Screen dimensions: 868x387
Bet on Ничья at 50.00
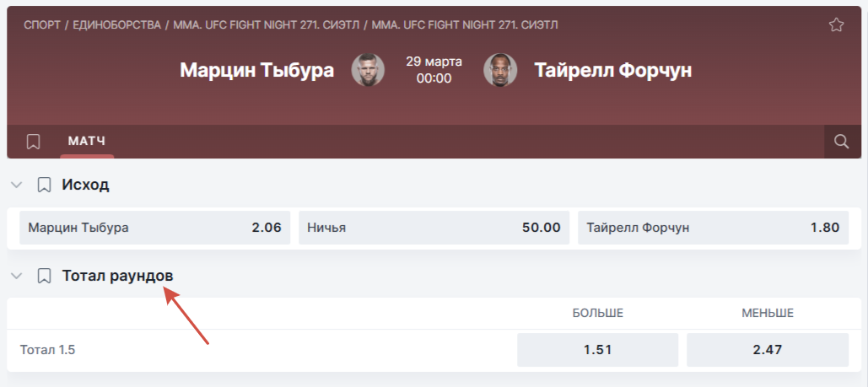click(x=434, y=228)
